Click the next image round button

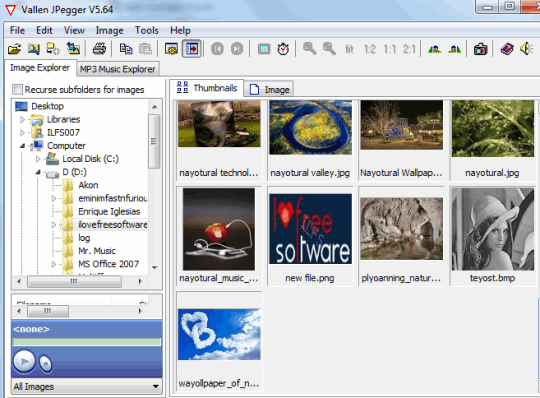[237, 49]
